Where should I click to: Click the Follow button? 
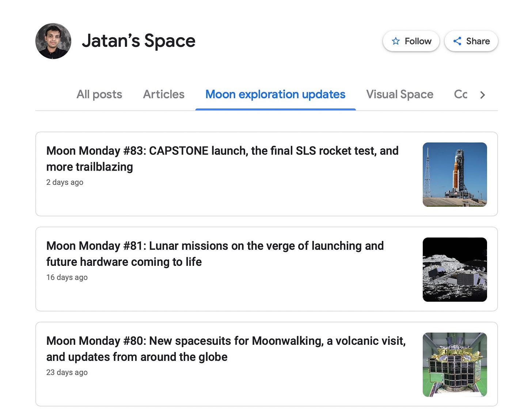[x=411, y=41]
